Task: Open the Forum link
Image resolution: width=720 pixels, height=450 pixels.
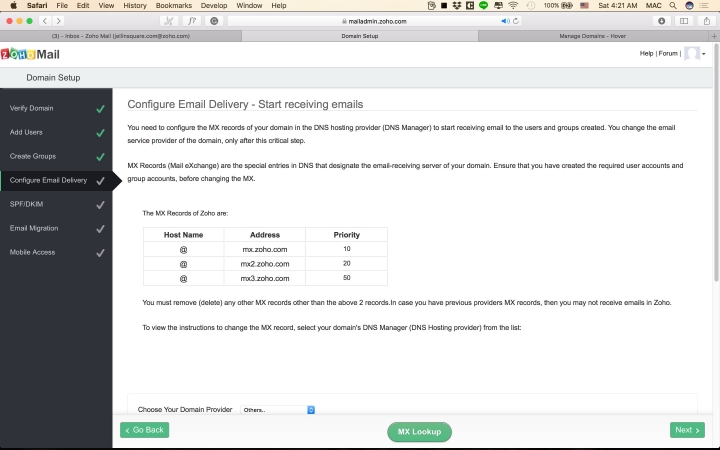Action: [x=668, y=54]
